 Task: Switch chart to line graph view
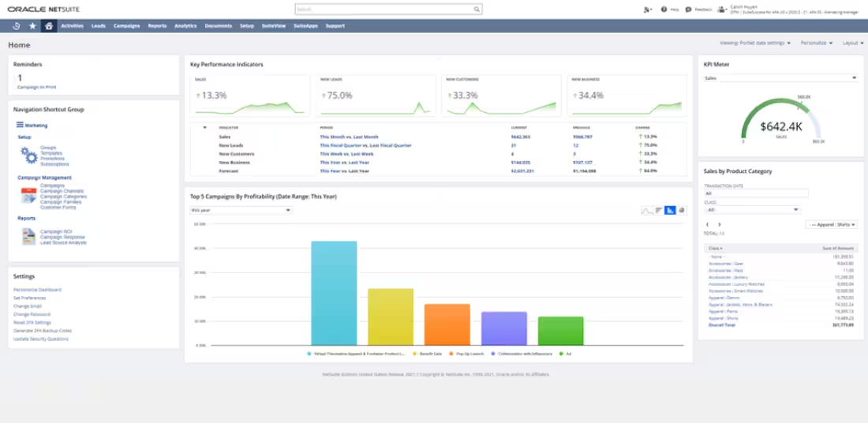647,210
